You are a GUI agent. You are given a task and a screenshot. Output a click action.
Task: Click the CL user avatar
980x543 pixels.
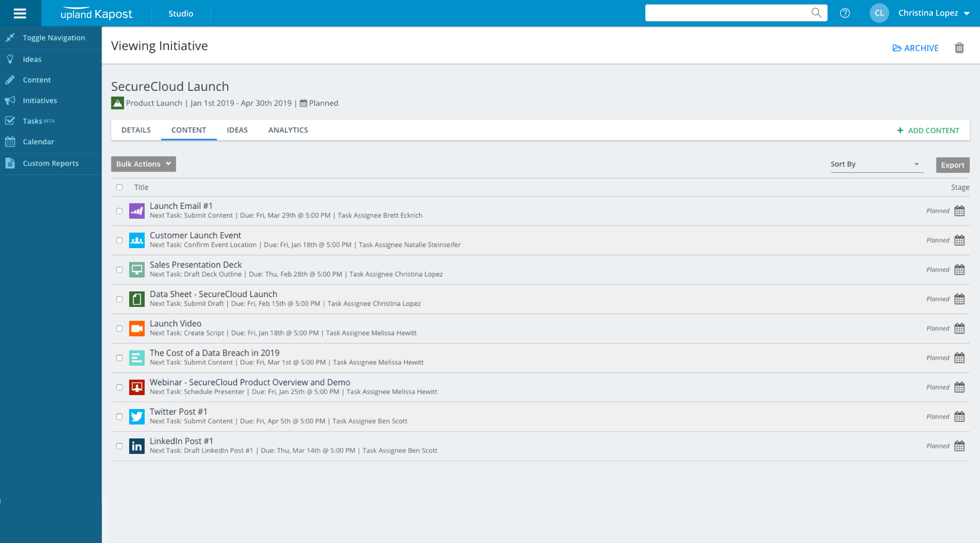coord(879,13)
